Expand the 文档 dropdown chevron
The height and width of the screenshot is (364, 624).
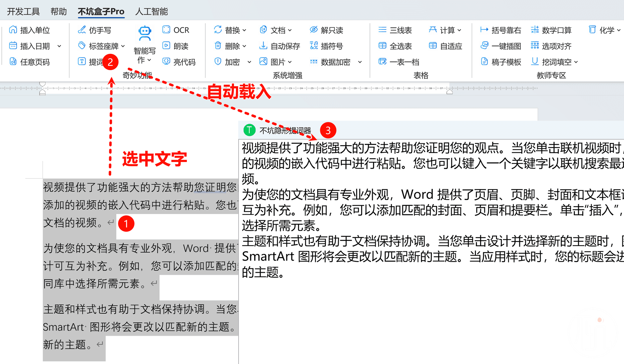click(290, 30)
